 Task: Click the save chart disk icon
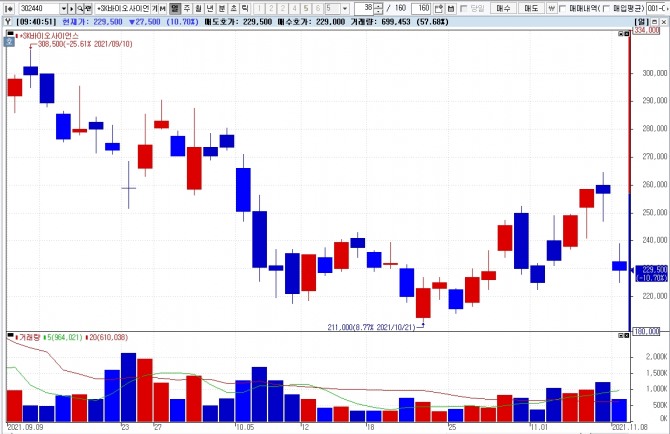(x=451, y=9)
